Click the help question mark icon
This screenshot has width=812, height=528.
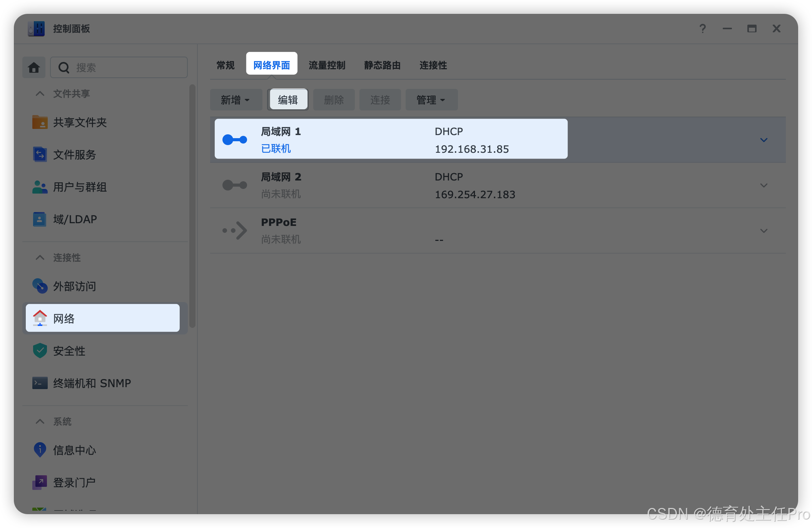click(x=702, y=29)
